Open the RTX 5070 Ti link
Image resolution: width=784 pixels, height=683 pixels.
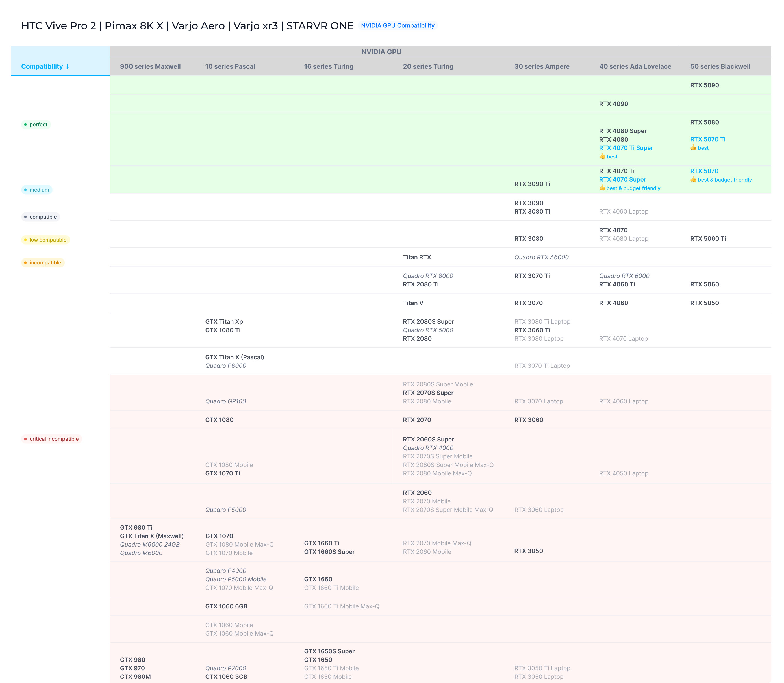[x=708, y=140]
